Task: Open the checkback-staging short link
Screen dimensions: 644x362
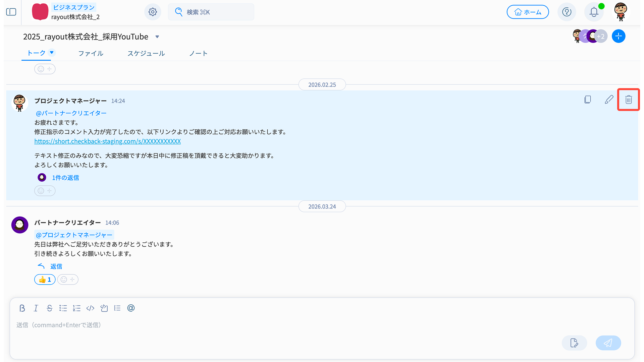Action: [107, 141]
